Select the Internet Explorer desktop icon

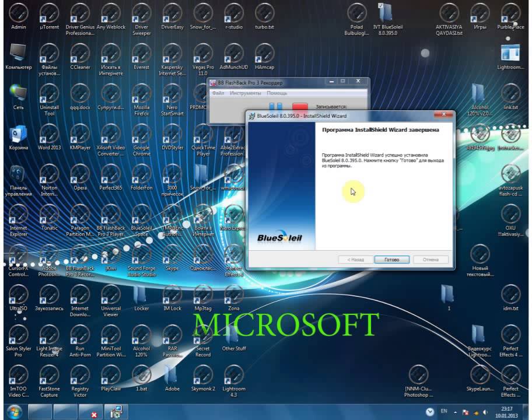[18, 220]
